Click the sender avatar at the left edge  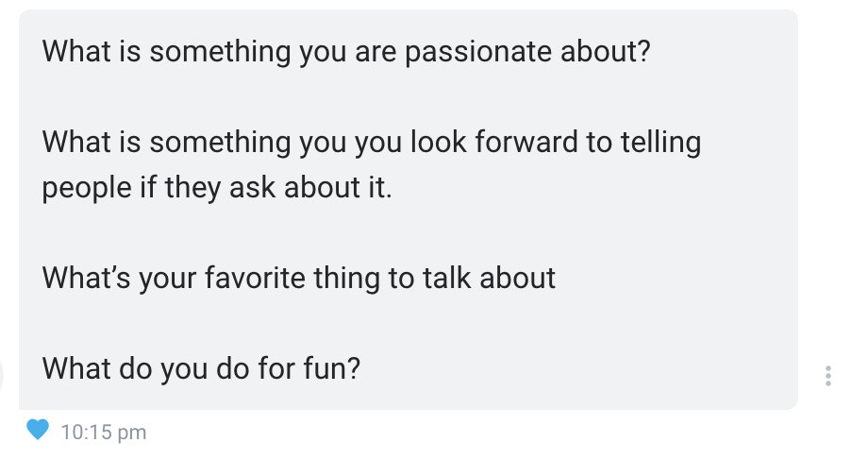point(2,376)
